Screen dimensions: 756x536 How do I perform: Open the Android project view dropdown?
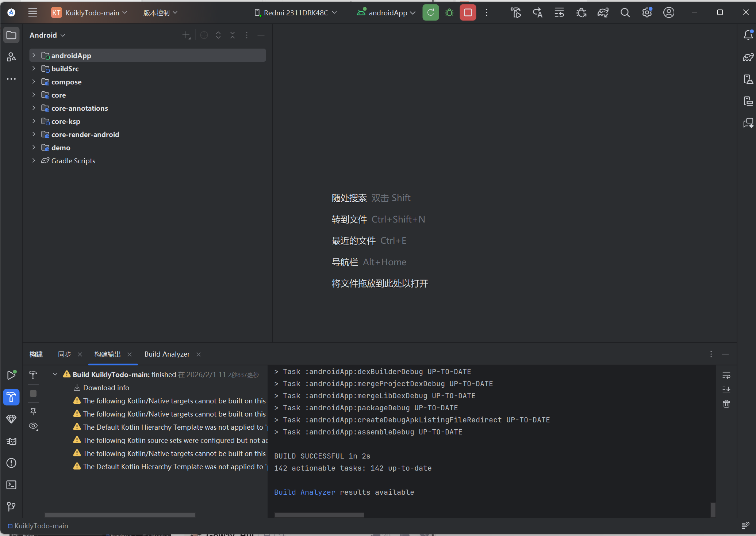pos(47,35)
